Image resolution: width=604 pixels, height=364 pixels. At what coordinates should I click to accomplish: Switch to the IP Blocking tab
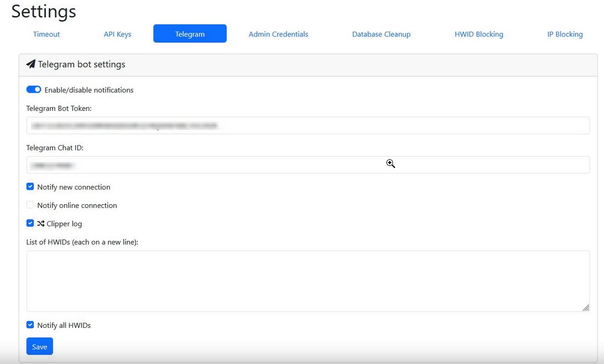coord(565,34)
